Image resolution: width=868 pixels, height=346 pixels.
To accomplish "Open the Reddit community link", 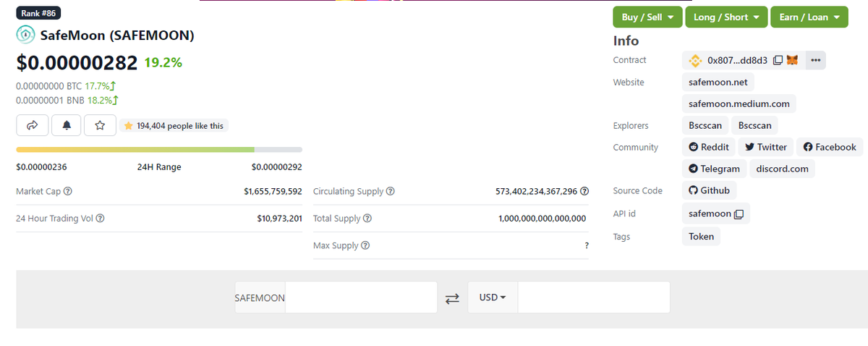I will point(709,147).
